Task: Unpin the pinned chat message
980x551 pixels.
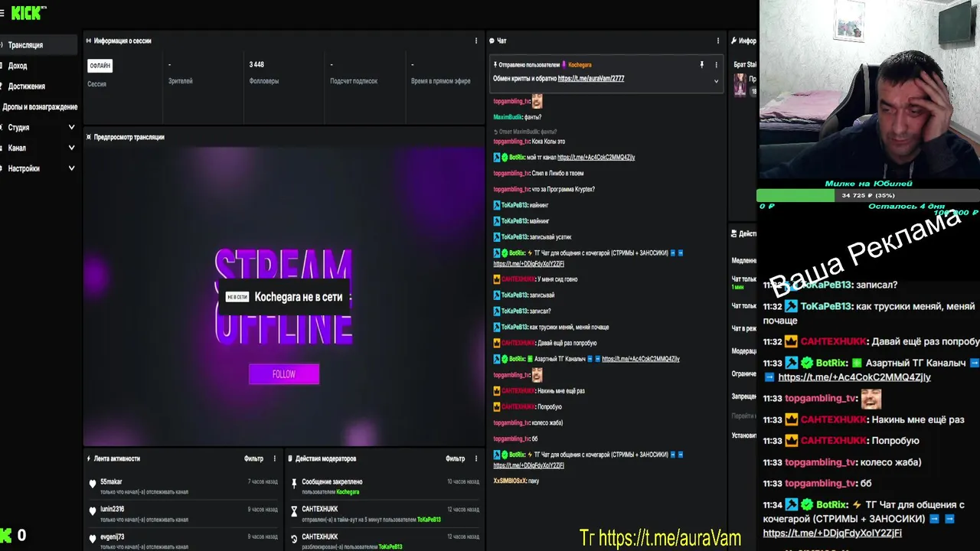Action: point(701,65)
